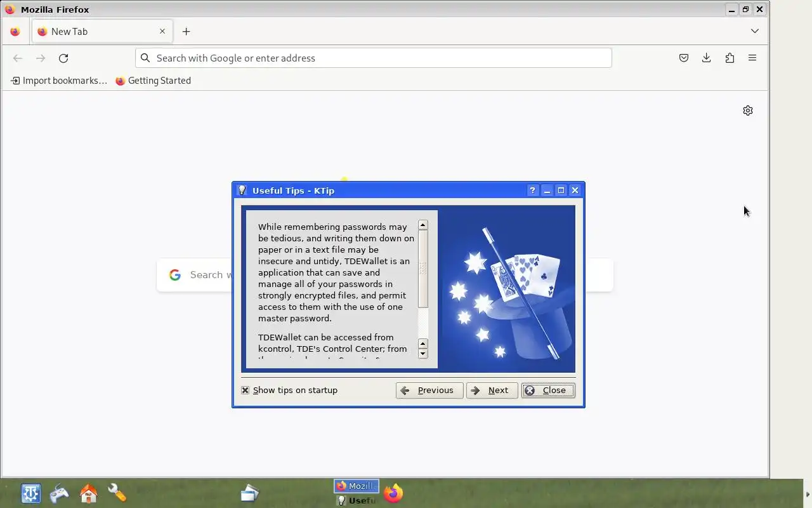Restore the Mozilla Firefox window size
The image size is (812, 508).
coord(745,10)
